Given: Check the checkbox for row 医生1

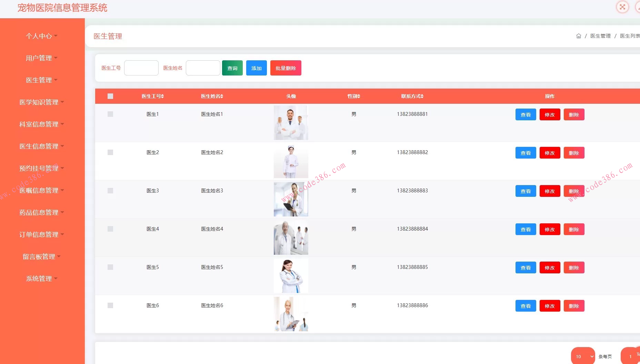Looking at the screenshot, I should coord(110,114).
